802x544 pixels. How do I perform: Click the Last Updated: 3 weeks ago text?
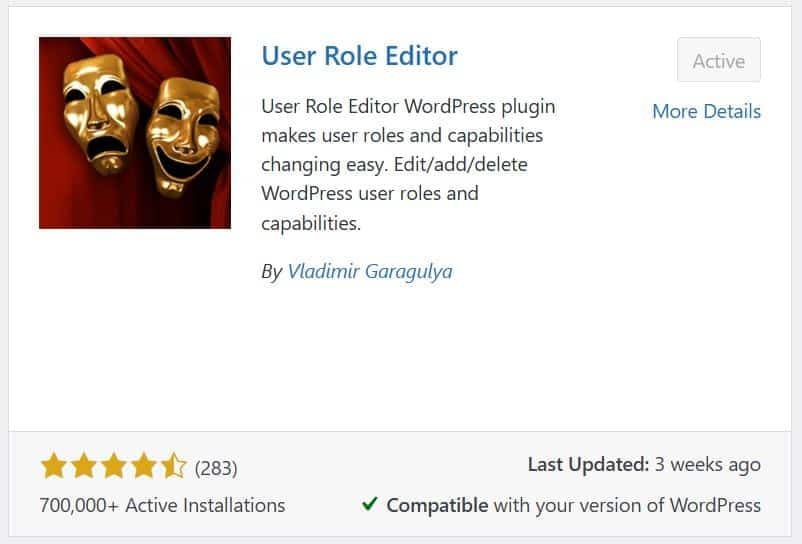tap(644, 464)
